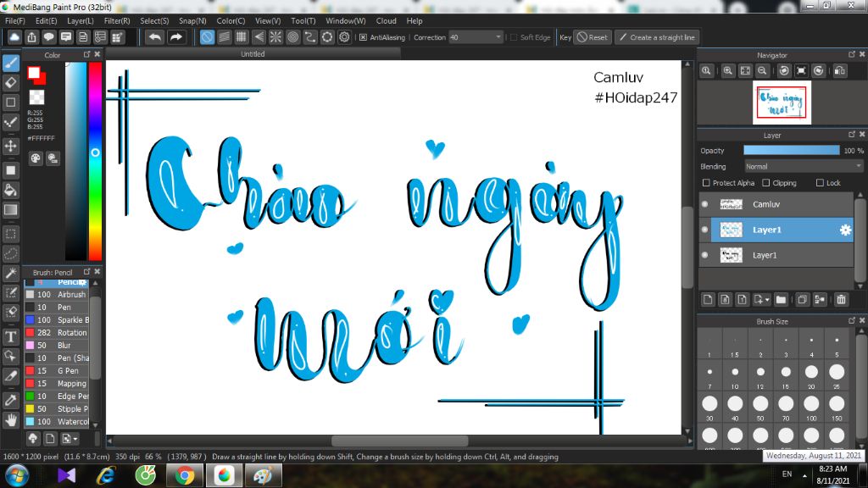Select the Move tool
The height and width of the screenshot is (488, 868).
click(x=11, y=146)
